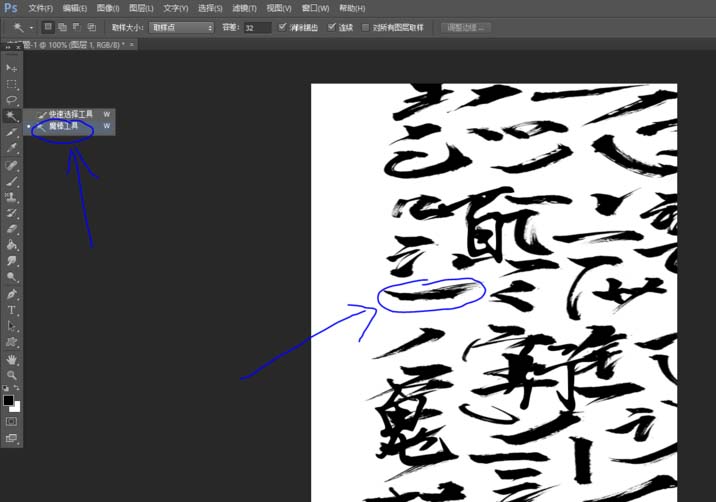The width and height of the screenshot is (716, 502).
Task: Choose 快速选择工具 from the flyout
Action: [69, 114]
